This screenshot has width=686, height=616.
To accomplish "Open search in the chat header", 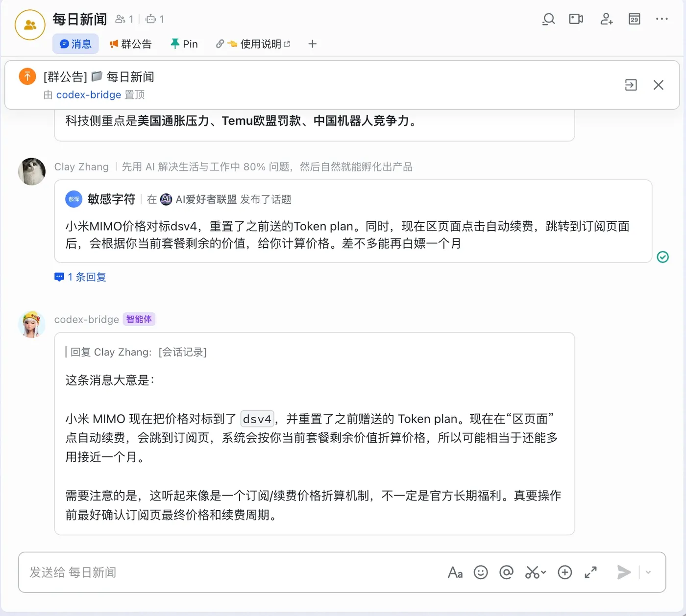I will point(549,19).
